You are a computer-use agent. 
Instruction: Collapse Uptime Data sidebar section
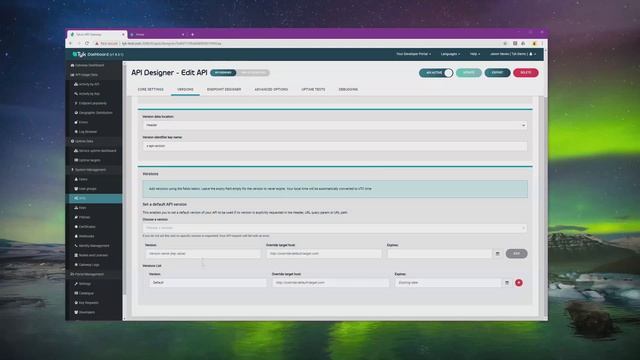coord(82,141)
